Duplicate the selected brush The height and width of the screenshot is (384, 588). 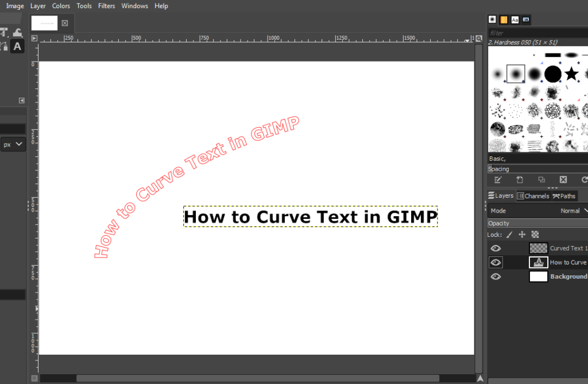point(541,179)
